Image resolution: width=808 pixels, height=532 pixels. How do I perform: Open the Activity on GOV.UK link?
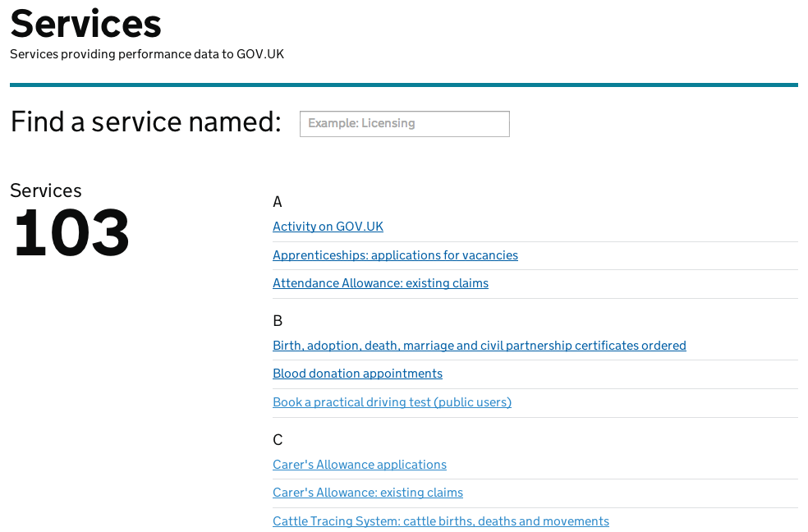[328, 227]
